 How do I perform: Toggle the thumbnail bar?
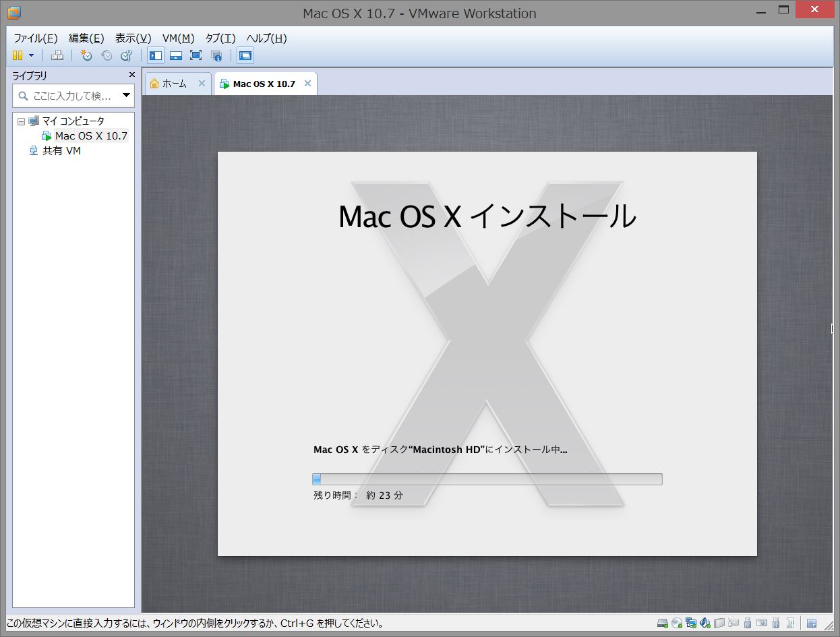point(176,55)
